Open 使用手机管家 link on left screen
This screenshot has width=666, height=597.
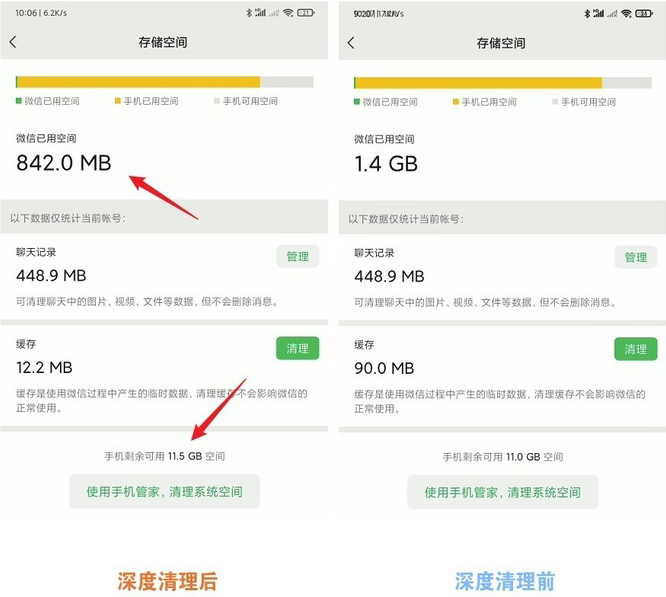point(164,491)
